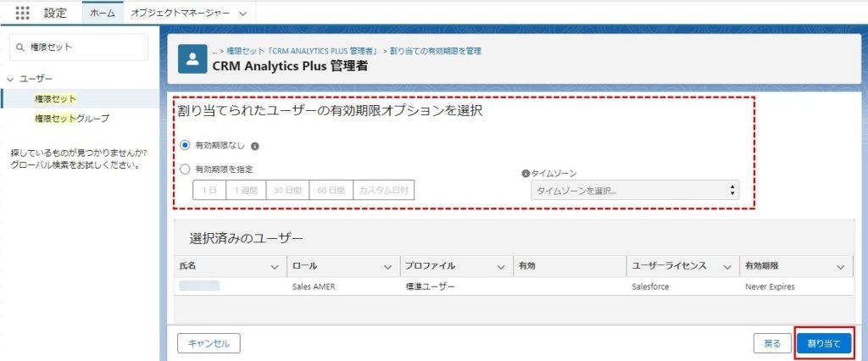This screenshot has width=868, height=361.
Task: Open the タイムゾーンを選択 dropdown
Action: tap(634, 191)
